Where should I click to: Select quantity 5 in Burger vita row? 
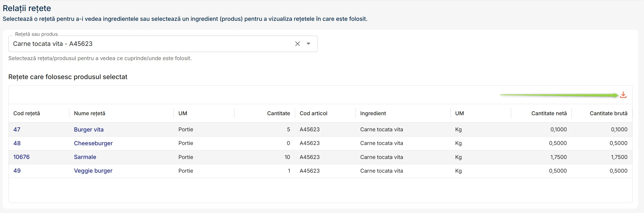(x=289, y=129)
